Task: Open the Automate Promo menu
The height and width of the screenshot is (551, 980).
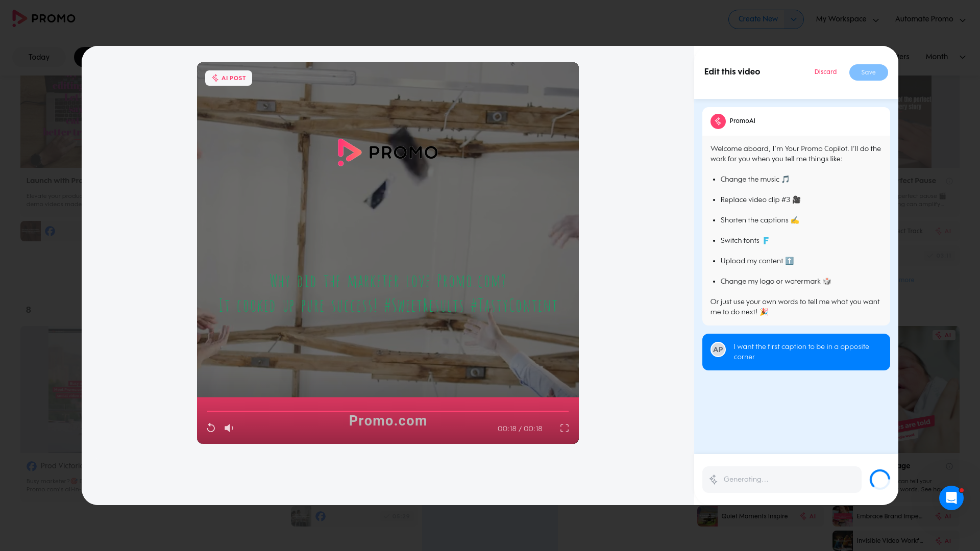Action: [x=930, y=19]
